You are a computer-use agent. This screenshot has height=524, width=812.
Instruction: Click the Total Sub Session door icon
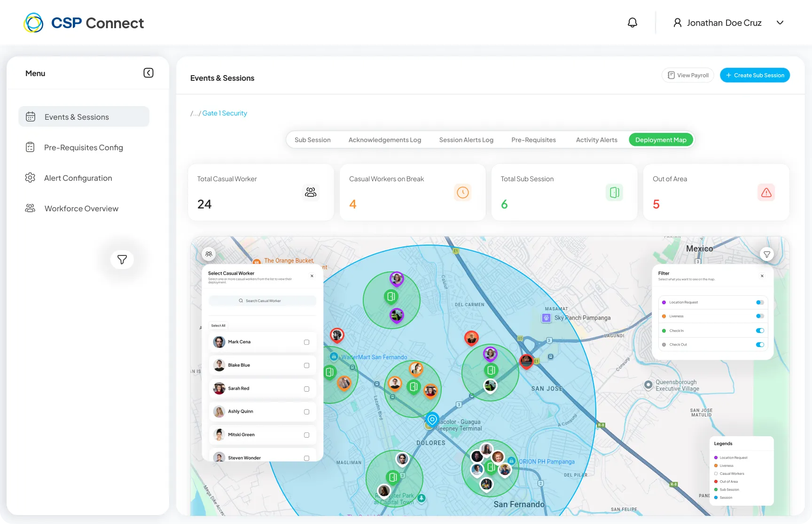[x=615, y=192]
